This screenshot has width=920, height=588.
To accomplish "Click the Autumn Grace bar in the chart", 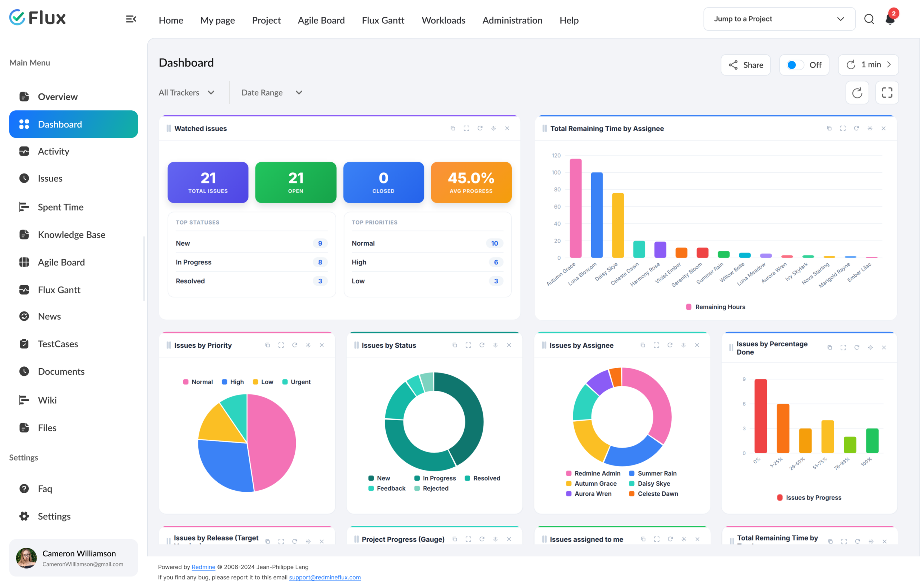I will pyautogui.click(x=575, y=208).
